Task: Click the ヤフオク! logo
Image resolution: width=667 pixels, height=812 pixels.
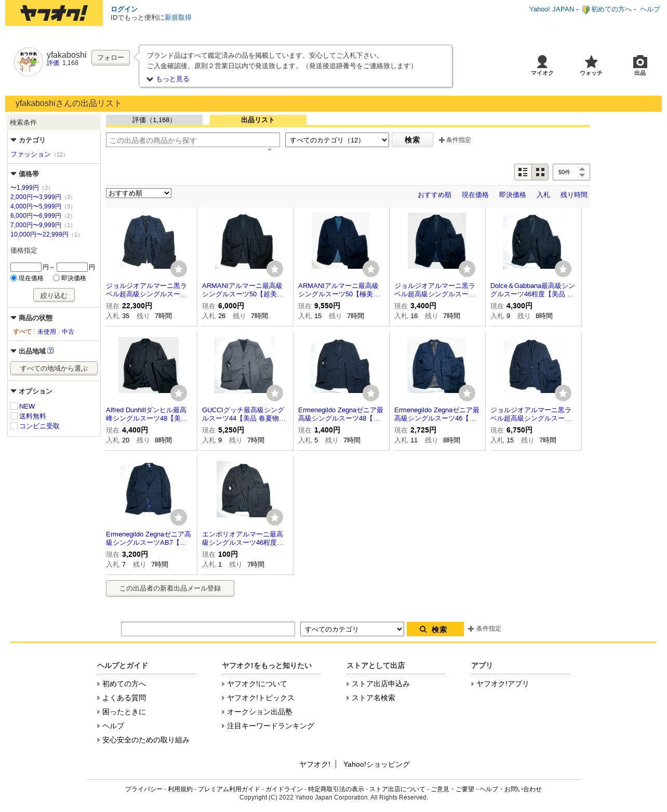Action: 54,13
